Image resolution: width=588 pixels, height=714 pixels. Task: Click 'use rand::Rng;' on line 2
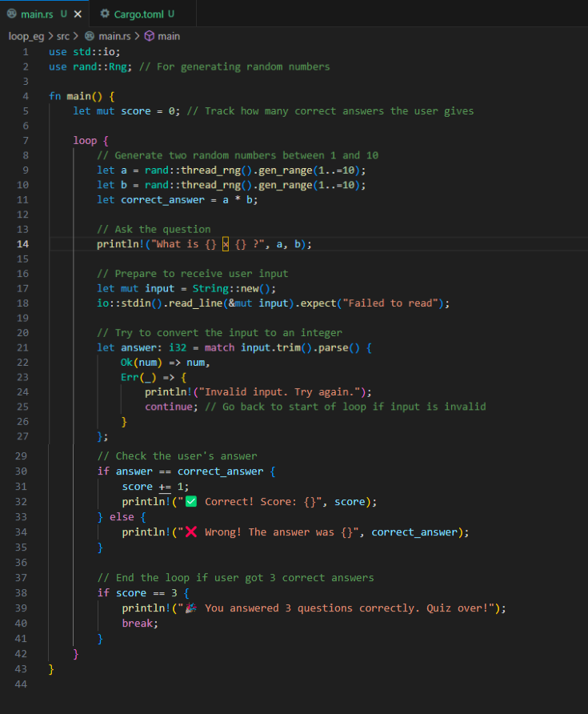tap(90, 67)
